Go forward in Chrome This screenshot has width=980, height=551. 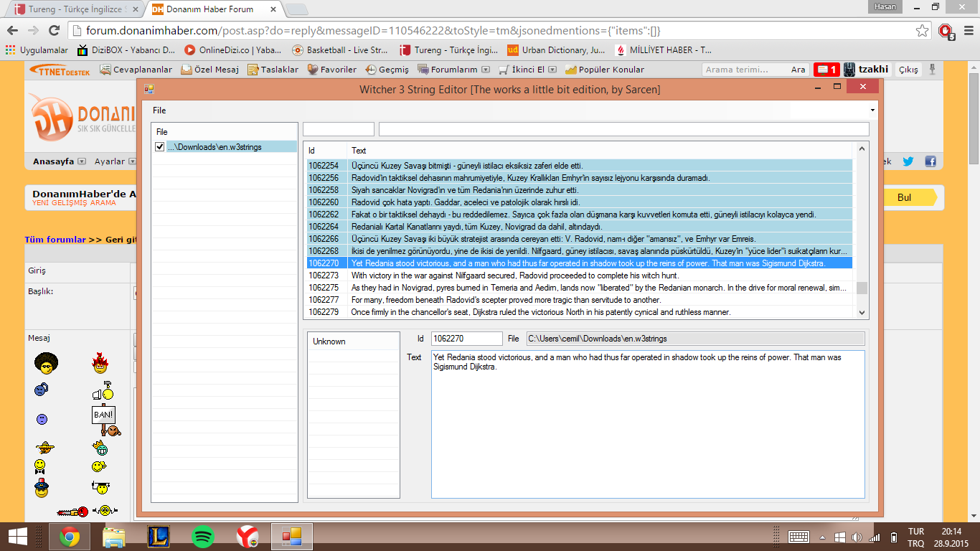click(33, 30)
